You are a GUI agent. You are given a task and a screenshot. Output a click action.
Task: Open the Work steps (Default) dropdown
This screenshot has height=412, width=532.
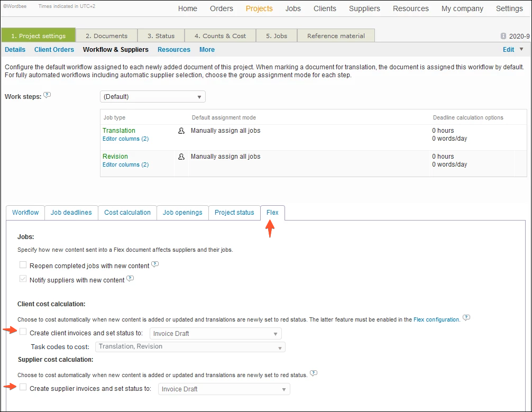[152, 97]
